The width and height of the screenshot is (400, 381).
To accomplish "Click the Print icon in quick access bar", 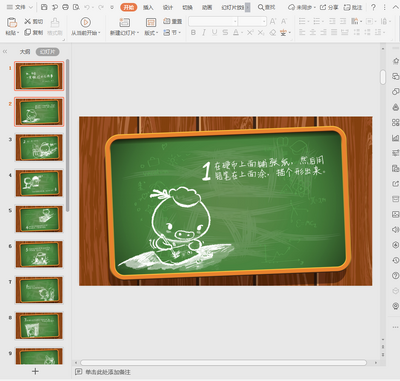I will 65,7.
